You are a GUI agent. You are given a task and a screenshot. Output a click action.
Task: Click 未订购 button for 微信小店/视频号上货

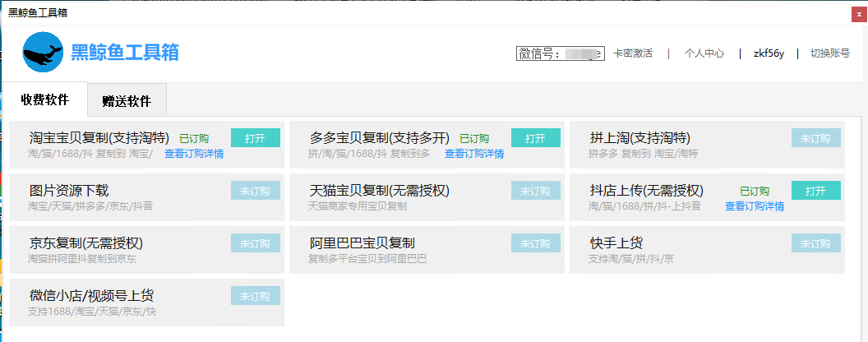coord(255,295)
